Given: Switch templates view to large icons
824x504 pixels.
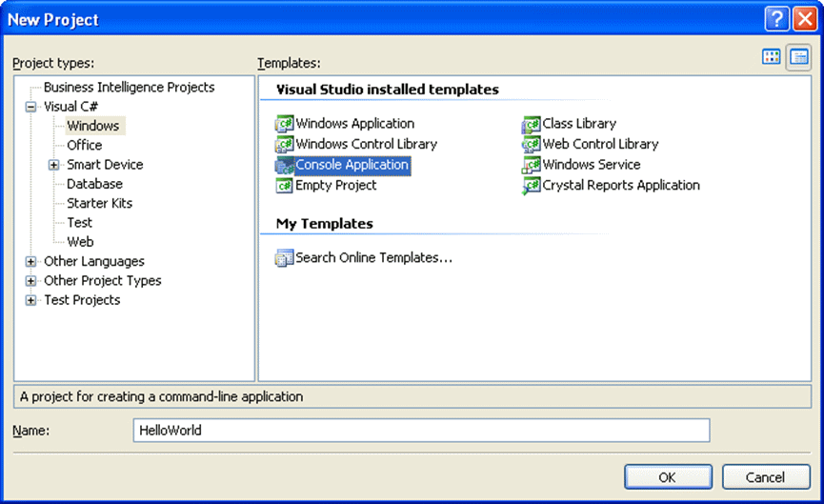Looking at the screenshot, I should (771, 57).
